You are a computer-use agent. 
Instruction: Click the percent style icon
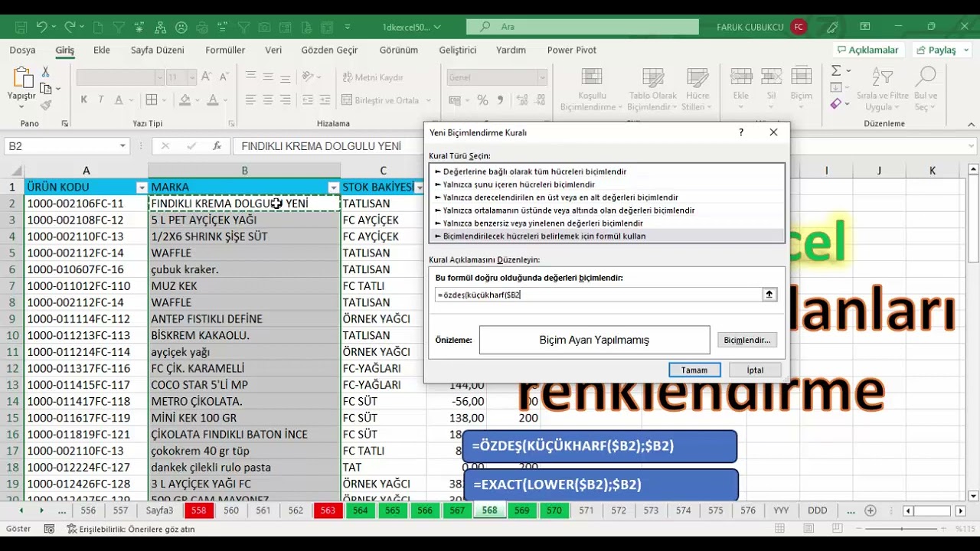click(482, 99)
